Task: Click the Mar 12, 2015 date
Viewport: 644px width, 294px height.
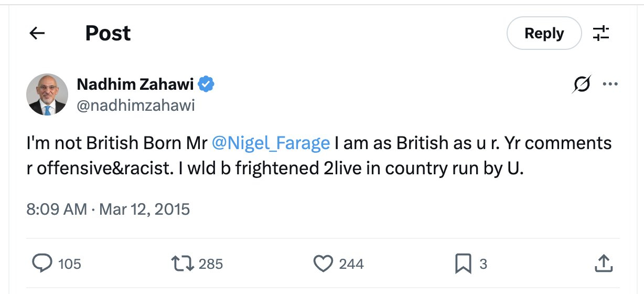Action: 144,209
